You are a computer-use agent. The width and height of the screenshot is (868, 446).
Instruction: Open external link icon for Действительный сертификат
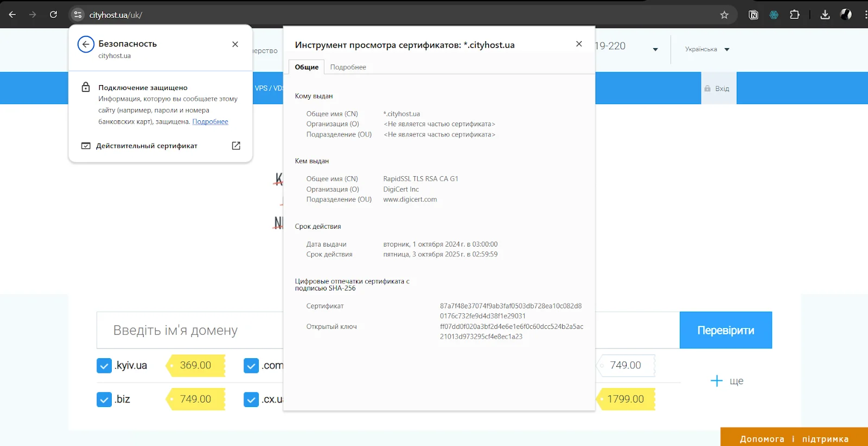click(236, 146)
